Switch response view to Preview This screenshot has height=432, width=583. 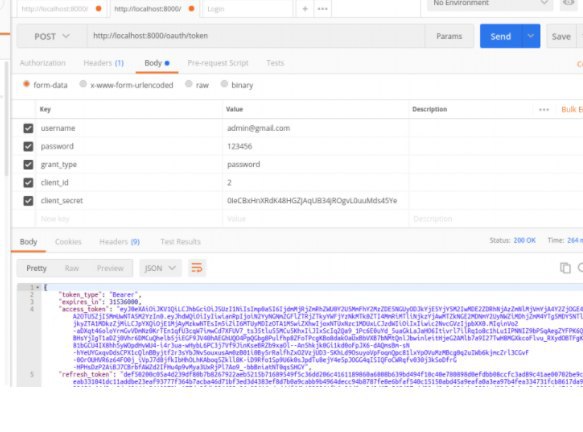[x=110, y=268]
